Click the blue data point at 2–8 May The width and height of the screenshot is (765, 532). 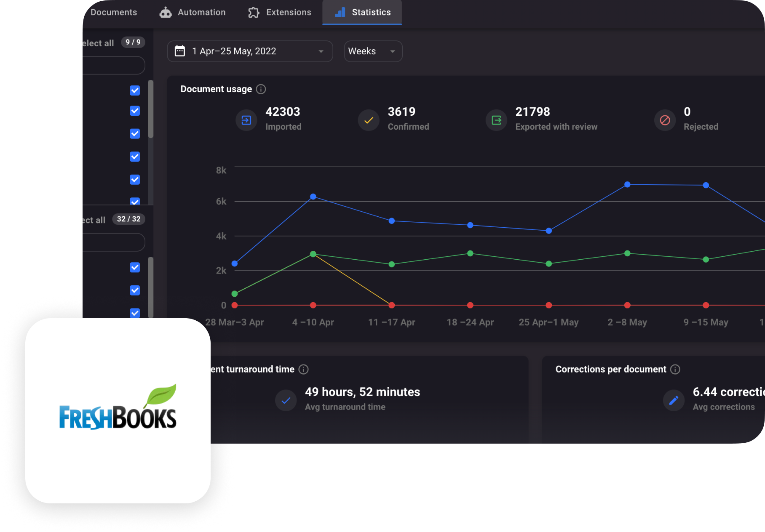click(x=627, y=184)
